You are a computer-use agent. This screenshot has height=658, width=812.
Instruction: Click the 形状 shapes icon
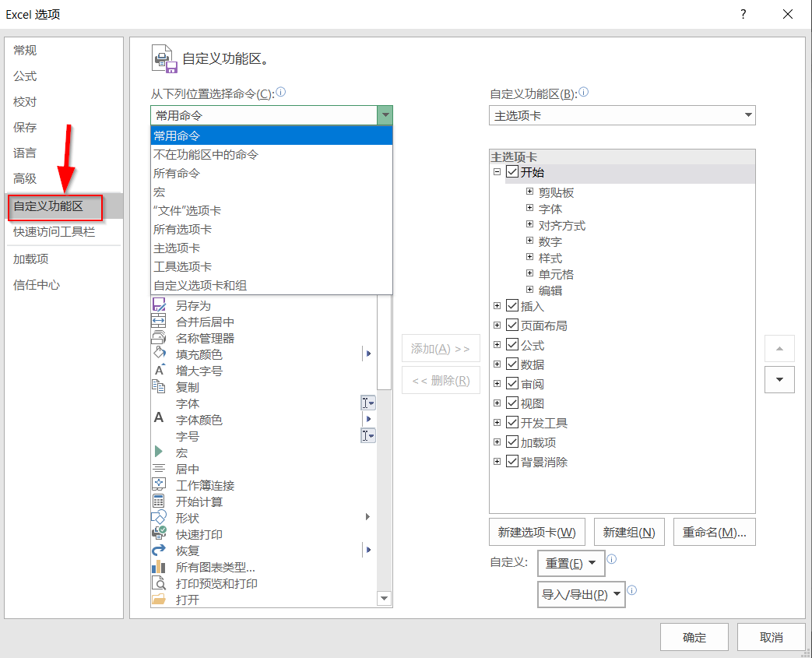(x=159, y=517)
